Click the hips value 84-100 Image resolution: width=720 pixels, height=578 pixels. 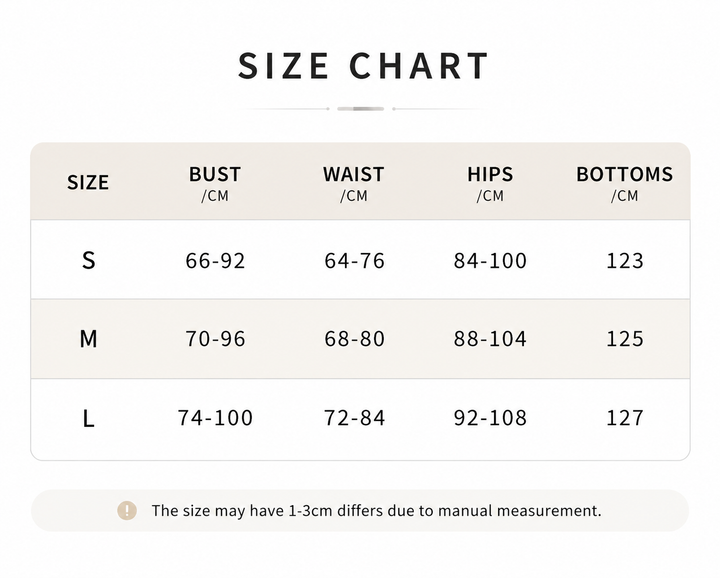tap(490, 260)
